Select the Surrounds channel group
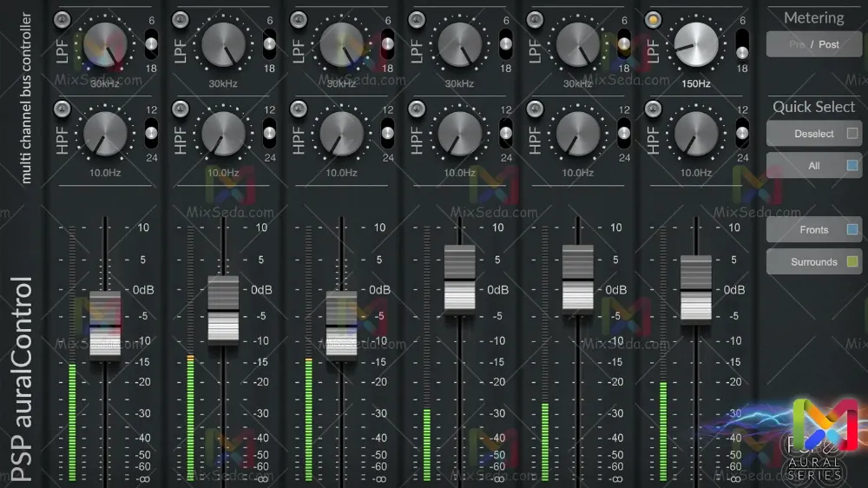The height and width of the screenshot is (488, 868). coord(813,261)
